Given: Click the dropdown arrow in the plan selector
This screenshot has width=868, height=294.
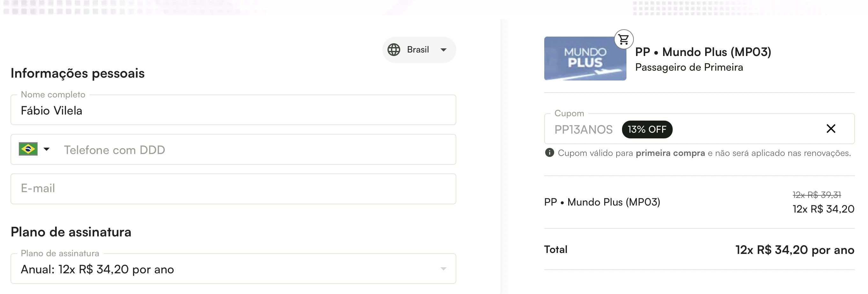Looking at the screenshot, I should coord(444,269).
